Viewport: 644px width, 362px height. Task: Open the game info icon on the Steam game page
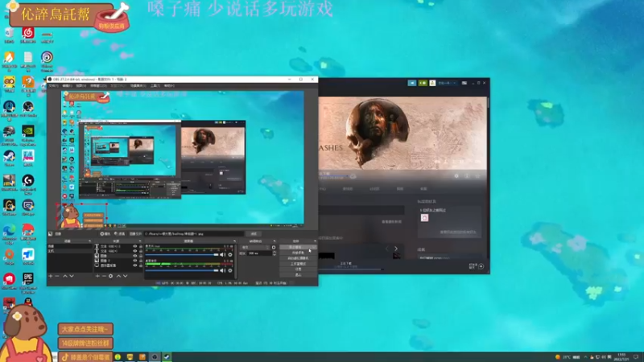(x=467, y=175)
